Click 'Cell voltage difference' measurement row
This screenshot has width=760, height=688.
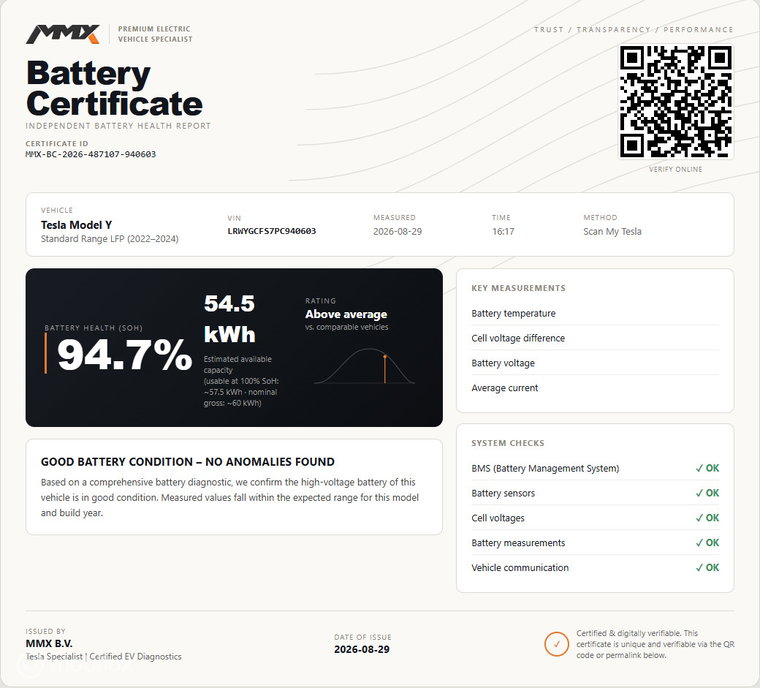coord(595,338)
